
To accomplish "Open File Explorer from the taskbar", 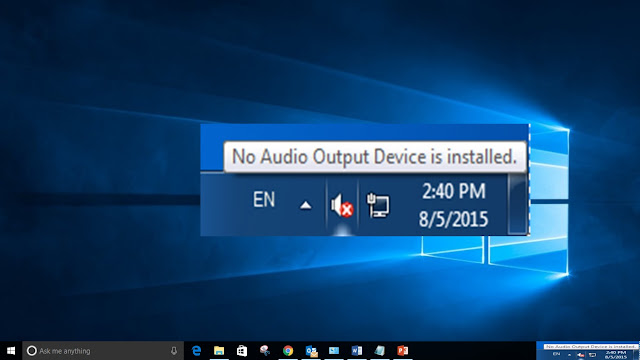I will pyautogui.click(x=219, y=351).
